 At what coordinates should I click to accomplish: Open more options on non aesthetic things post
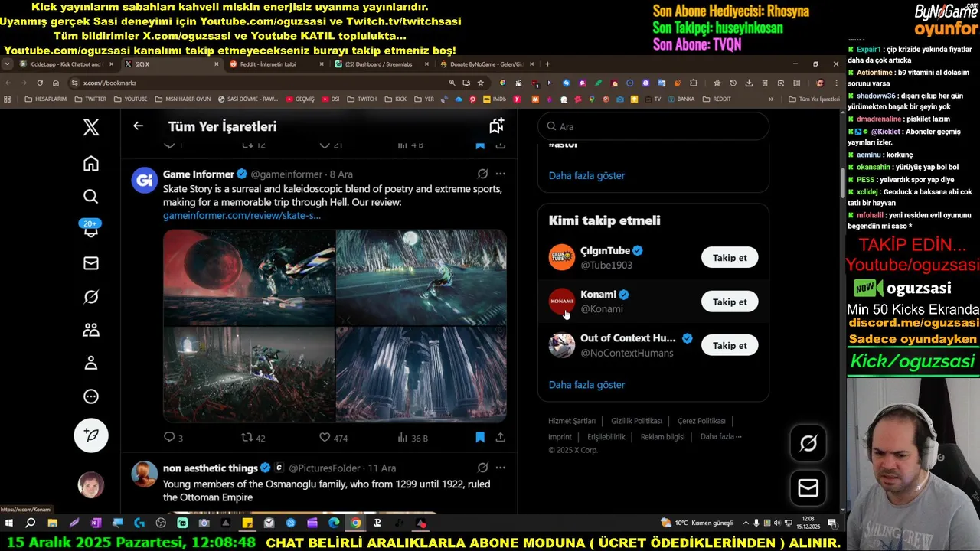(500, 468)
